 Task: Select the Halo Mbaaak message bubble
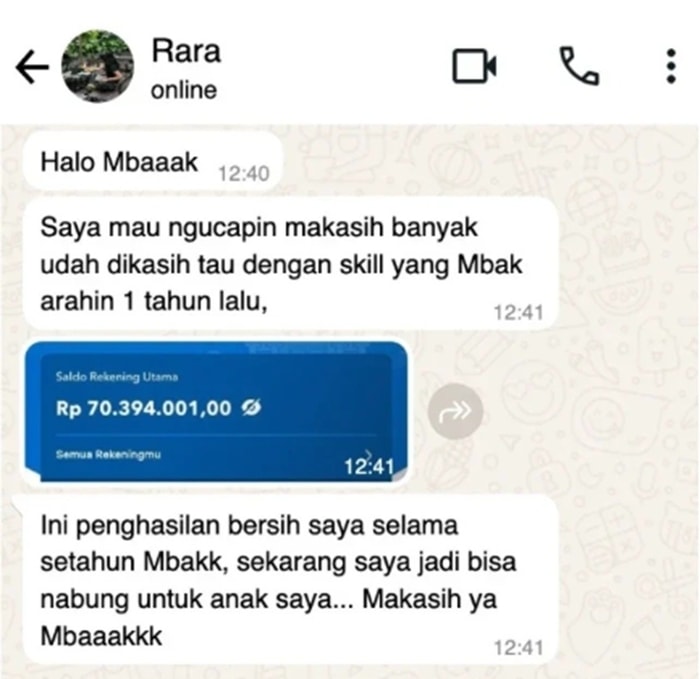click(153, 162)
